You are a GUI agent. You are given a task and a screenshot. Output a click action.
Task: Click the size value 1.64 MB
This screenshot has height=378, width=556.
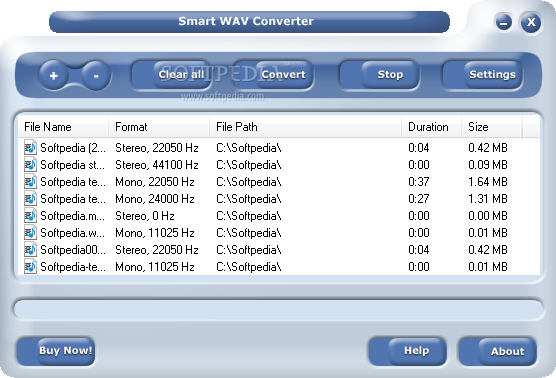tap(488, 182)
